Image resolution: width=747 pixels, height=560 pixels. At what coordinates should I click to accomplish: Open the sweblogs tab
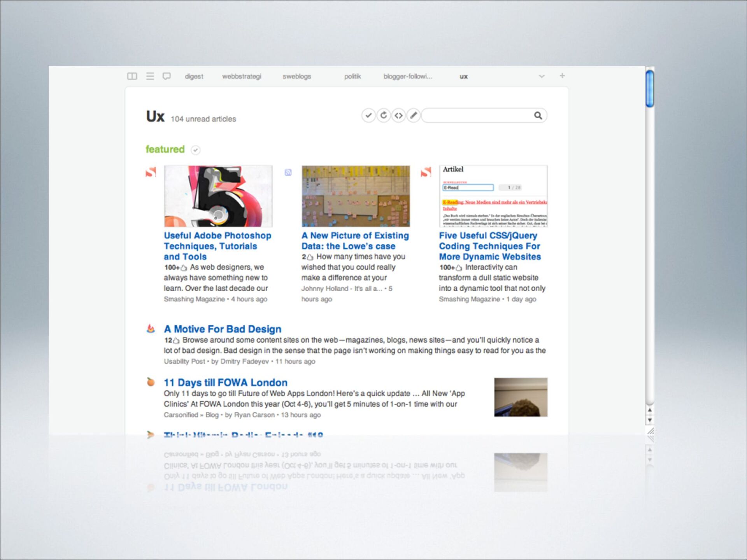point(297,77)
